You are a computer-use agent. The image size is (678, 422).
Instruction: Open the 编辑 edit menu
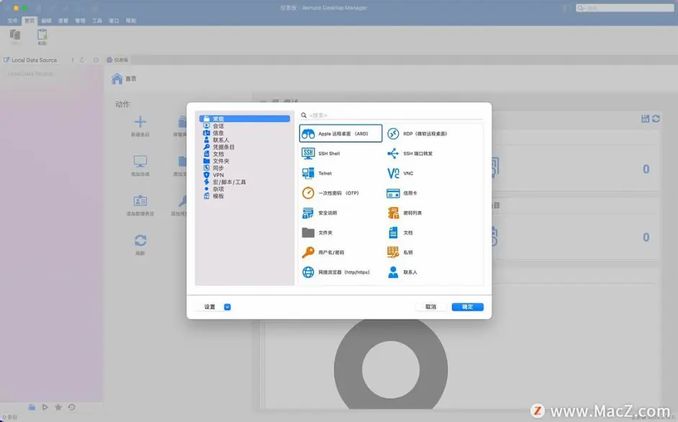tap(46, 20)
